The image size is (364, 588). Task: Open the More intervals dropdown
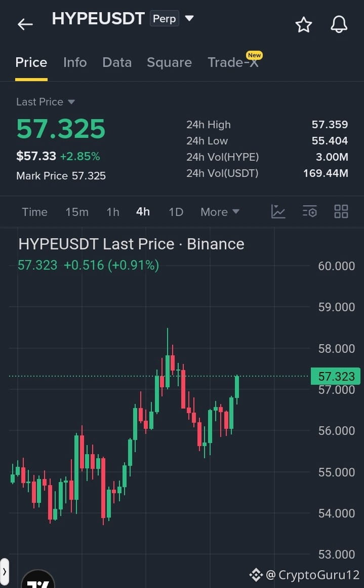220,212
